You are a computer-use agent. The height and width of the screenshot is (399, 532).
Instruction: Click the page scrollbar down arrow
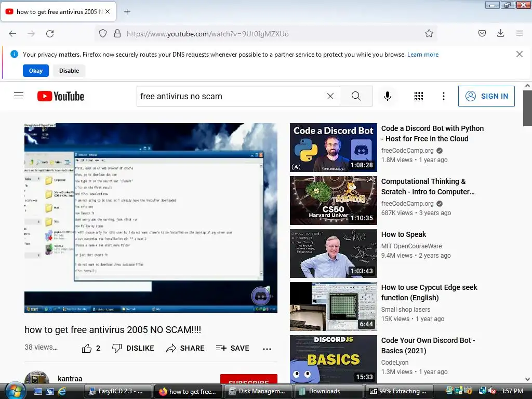527,379
